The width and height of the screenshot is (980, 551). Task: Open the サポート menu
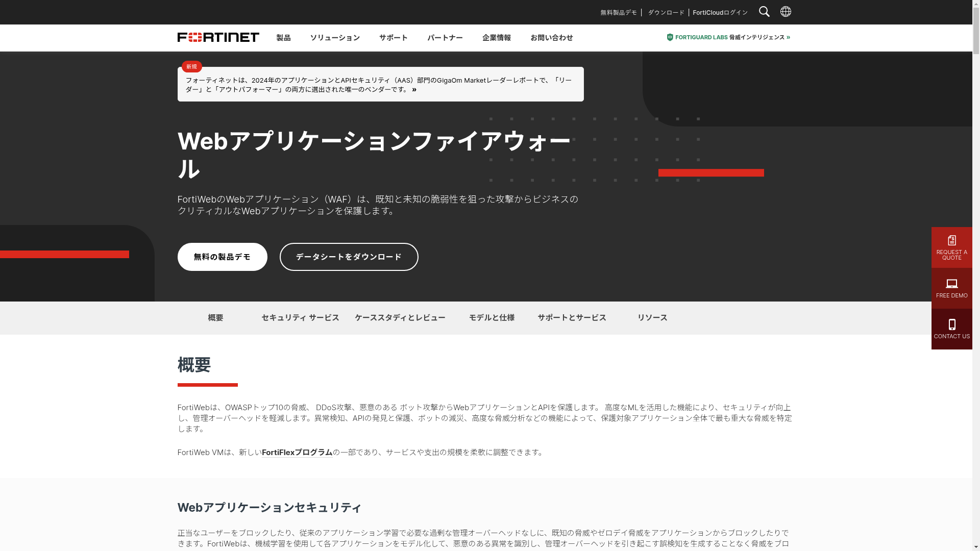click(394, 38)
